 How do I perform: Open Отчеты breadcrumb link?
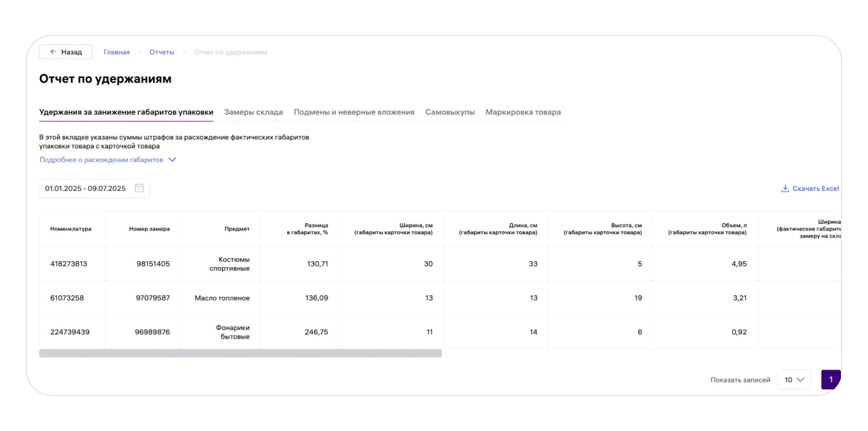pyautogui.click(x=161, y=52)
